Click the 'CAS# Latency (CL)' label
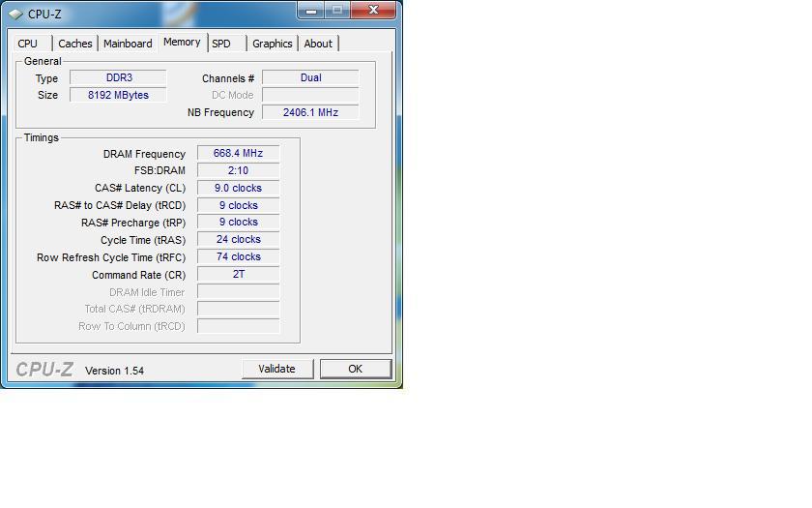Viewport: 812px width, 508px height. click(140, 188)
